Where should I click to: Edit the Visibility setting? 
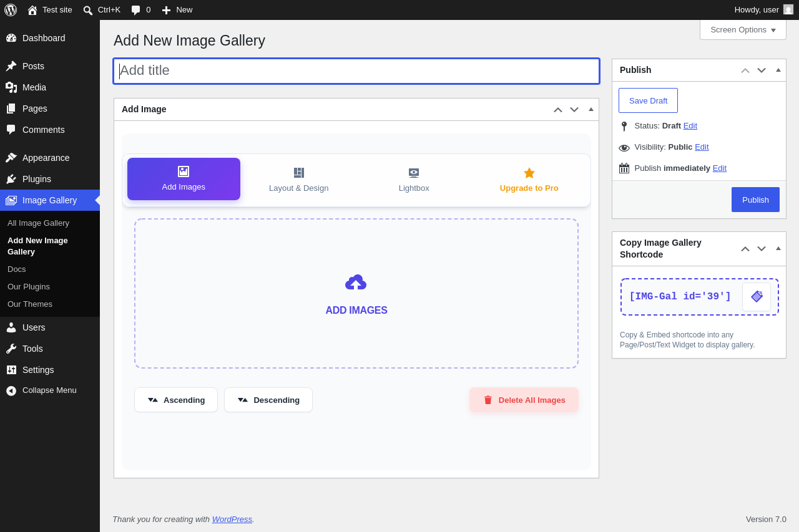[x=702, y=147]
